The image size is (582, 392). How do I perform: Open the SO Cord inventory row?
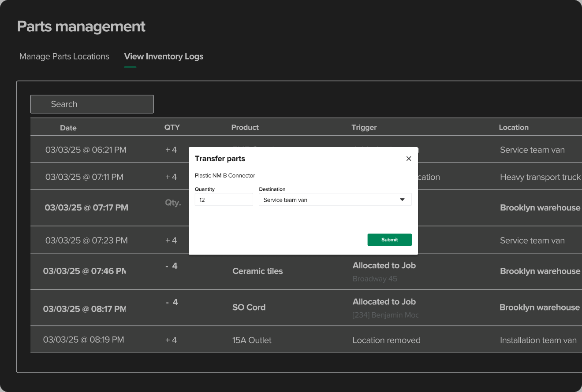tap(249, 307)
